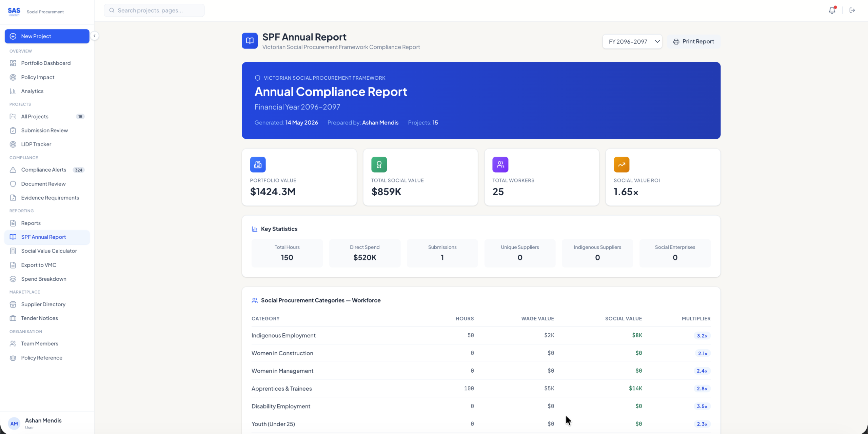Click the Total Workers purple icon

(x=500, y=164)
